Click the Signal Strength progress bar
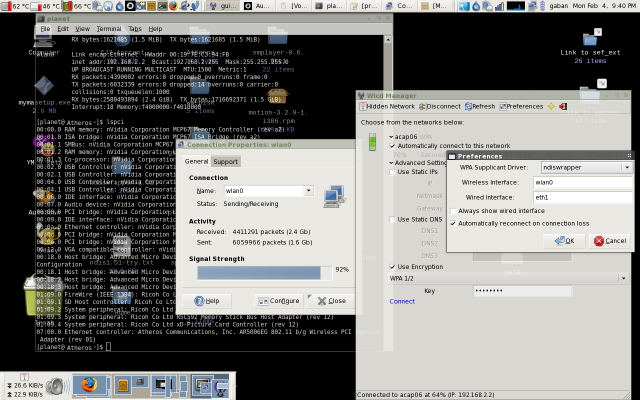640x400 pixels. [x=264, y=273]
